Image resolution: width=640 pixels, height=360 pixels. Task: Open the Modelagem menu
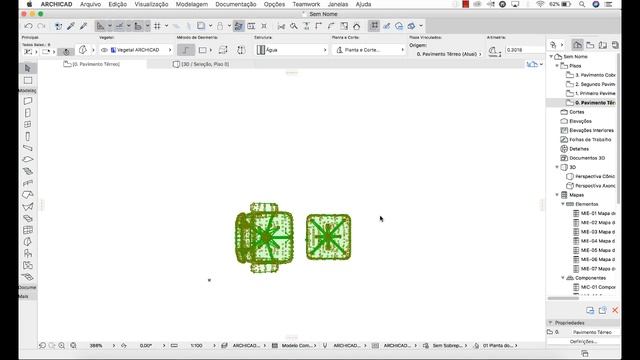[191, 4]
